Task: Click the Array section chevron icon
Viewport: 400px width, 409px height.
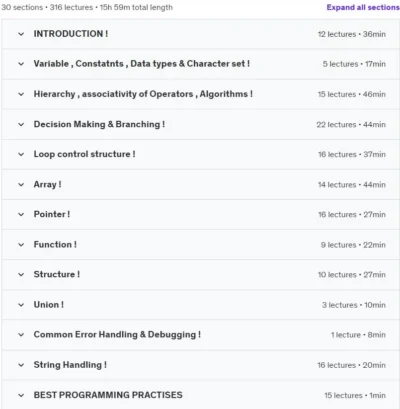Action: pyautogui.click(x=21, y=185)
